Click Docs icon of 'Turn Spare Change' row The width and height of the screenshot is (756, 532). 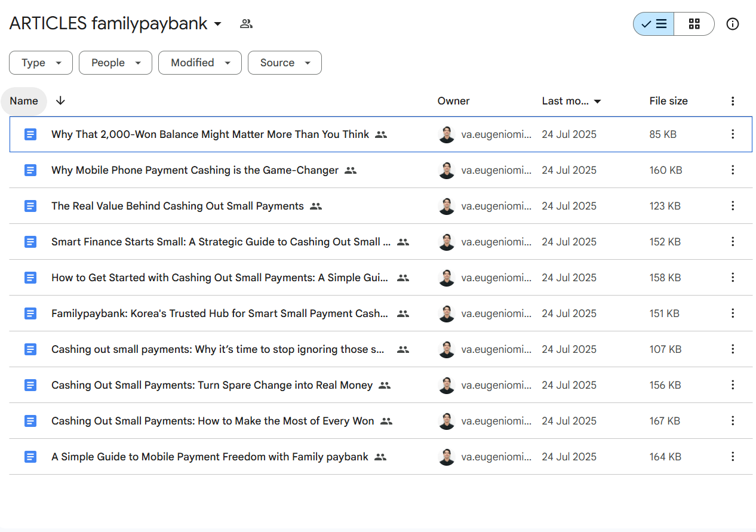click(30, 385)
